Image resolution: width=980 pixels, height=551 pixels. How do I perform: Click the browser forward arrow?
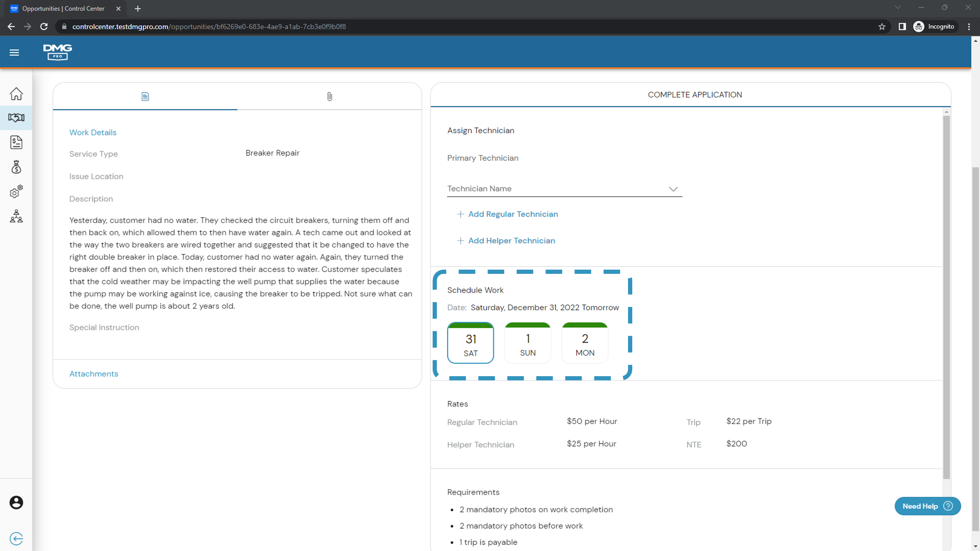pos(27,26)
